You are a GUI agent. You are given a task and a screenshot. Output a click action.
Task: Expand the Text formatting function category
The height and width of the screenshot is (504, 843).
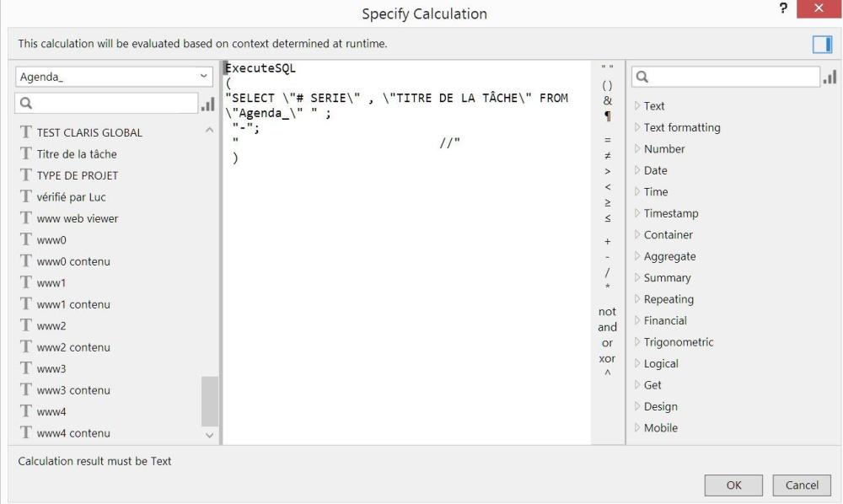(681, 127)
